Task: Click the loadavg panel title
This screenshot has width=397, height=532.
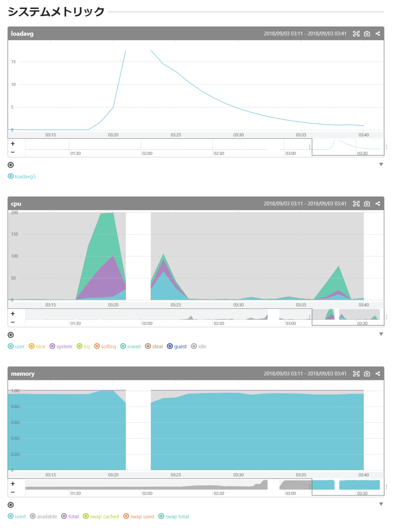Action: click(x=22, y=33)
